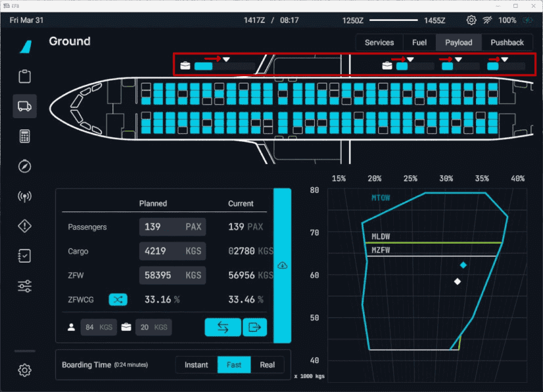Open flyPad settings gear in bottom sidebar

click(x=25, y=370)
